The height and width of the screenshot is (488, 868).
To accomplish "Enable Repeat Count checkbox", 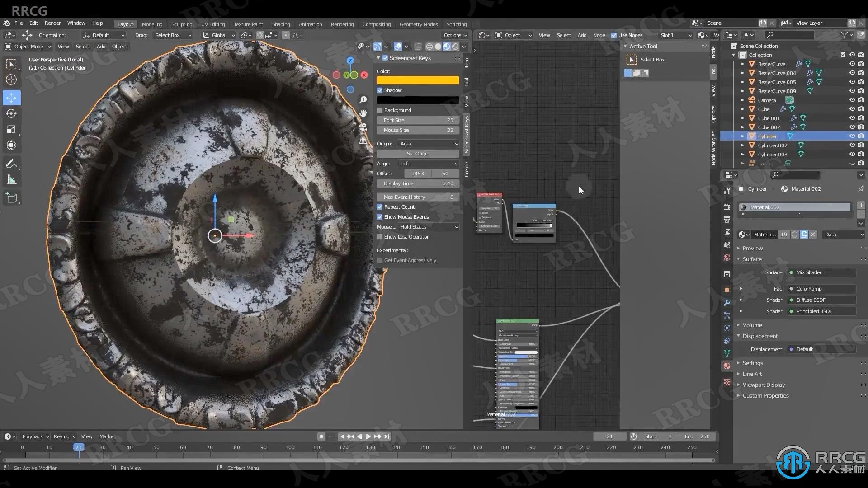I will pyautogui.click(x=380, y=206).
